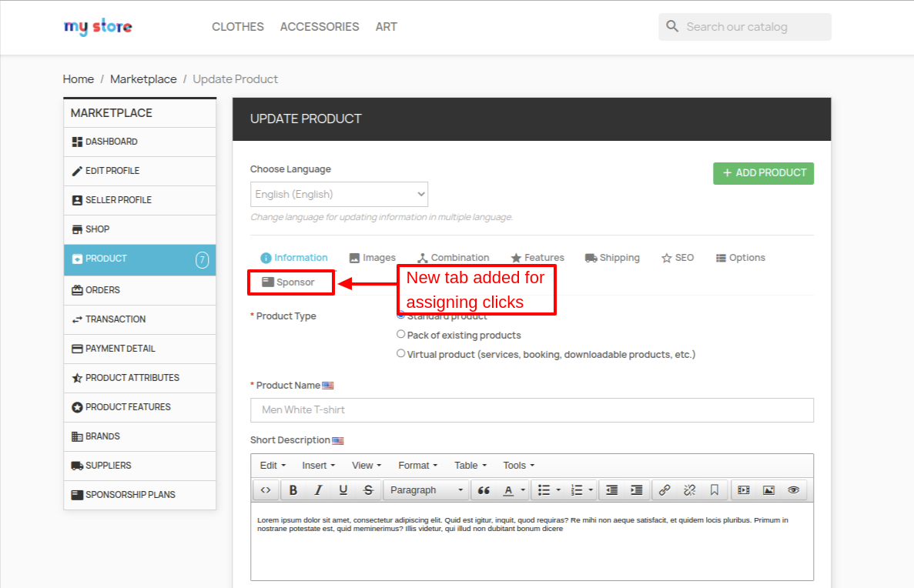
Task: Click the Add Product button
Action: click(763, 173)
